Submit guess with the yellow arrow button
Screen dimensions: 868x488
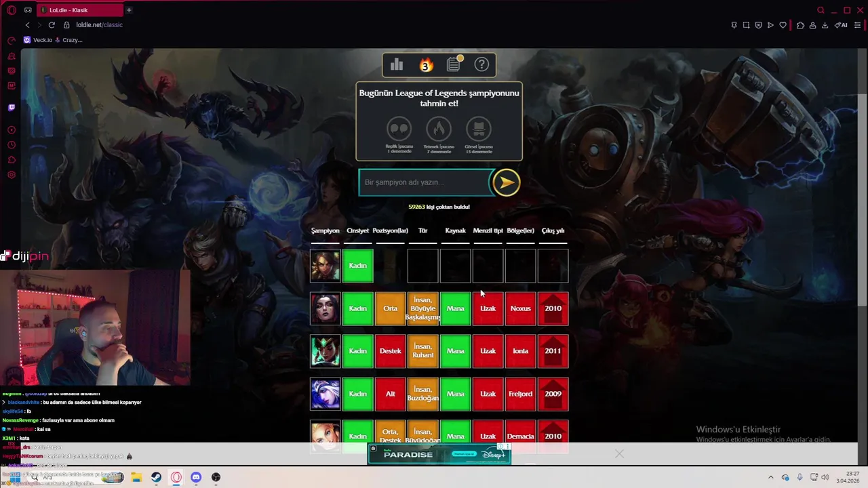pos(506,182)
